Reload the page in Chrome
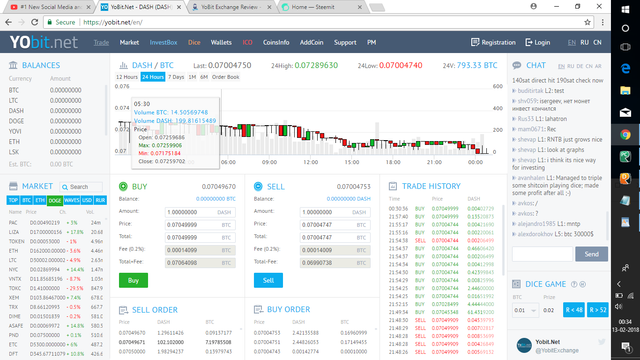Screen dimensions: 640x360 (35, 22)
